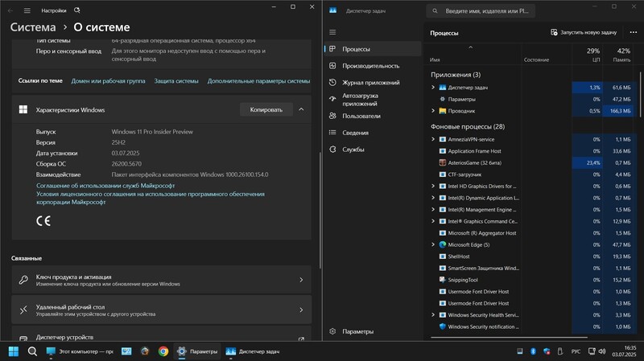Sort processes by Name column header

(x=474, y=55)
